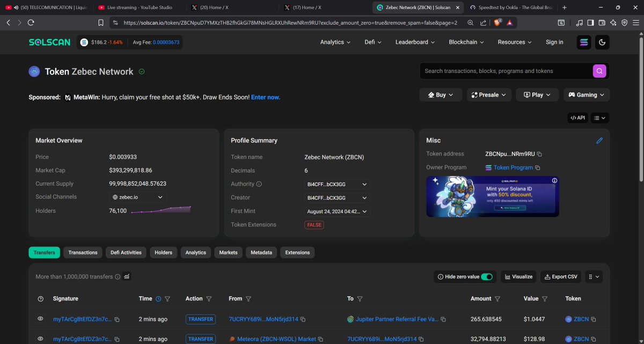
Task: Copy the Token Program address
Action: tap(538, 167)
